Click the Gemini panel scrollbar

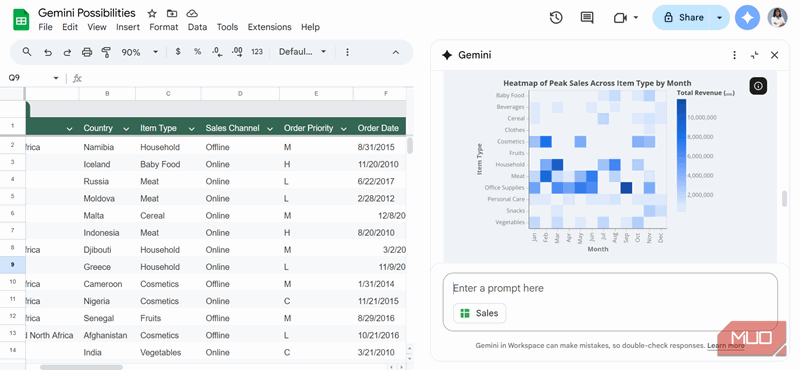point(785,199)
